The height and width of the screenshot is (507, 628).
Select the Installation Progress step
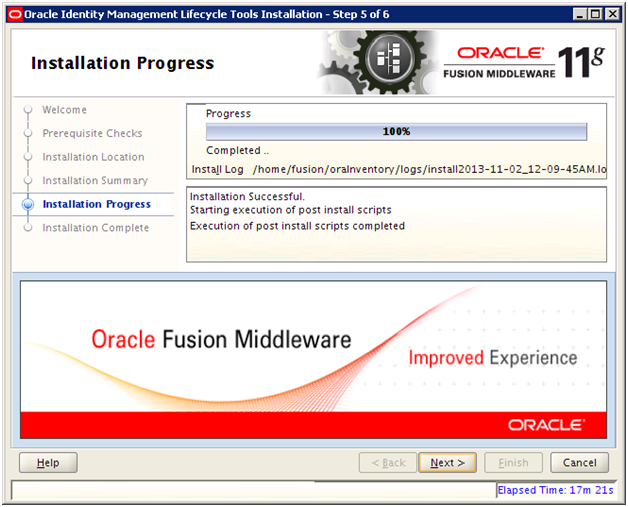(97, 204)
